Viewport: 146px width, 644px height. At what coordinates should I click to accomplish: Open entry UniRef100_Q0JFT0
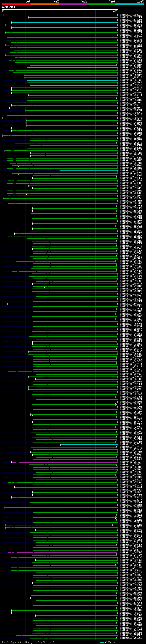(131, 98)
